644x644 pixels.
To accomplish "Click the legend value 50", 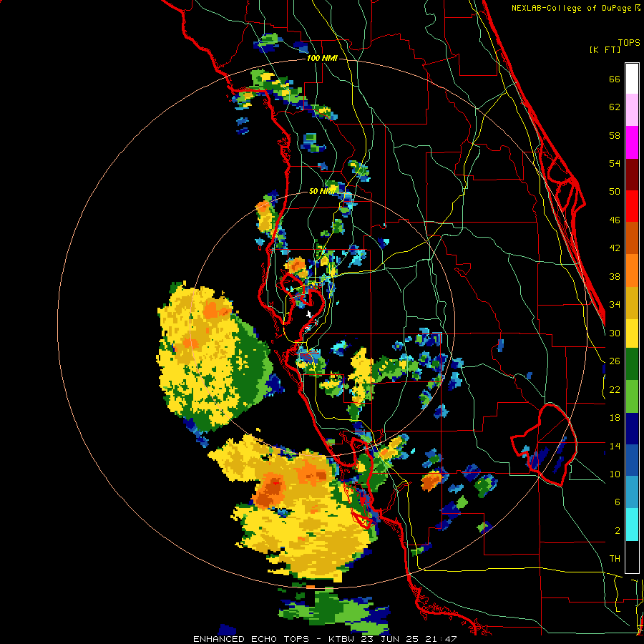I will [615, 192].
